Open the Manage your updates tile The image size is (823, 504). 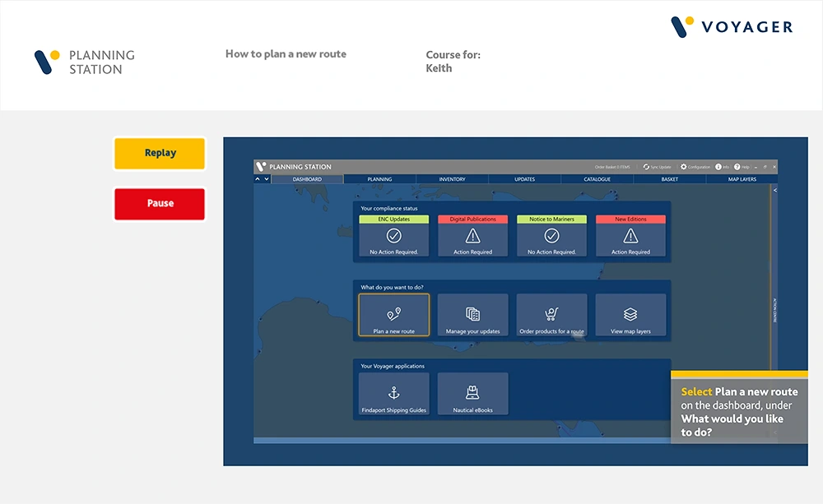[472, 316]
